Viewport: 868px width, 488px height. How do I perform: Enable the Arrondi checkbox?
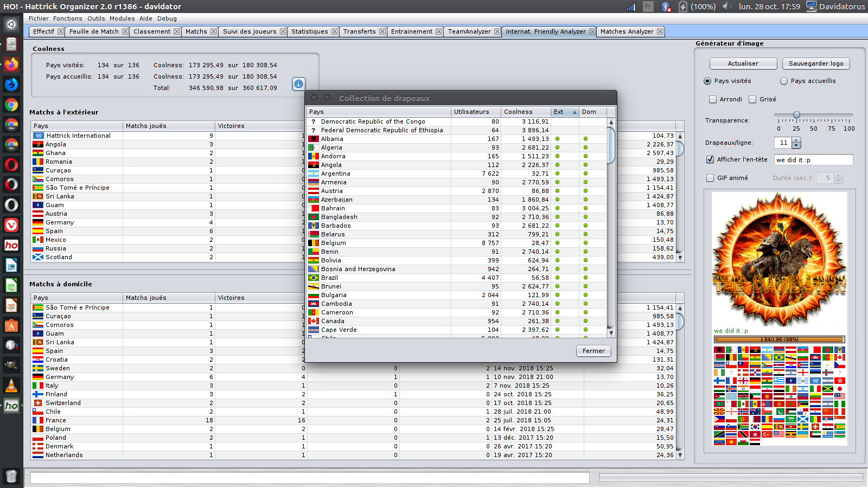coord(713,99)
